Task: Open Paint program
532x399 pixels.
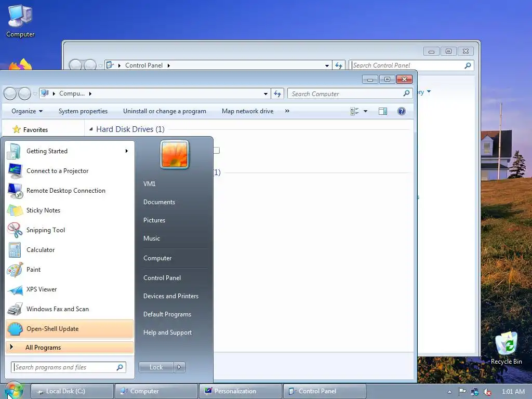Action: pyautogui.click(x=70, y=270)
